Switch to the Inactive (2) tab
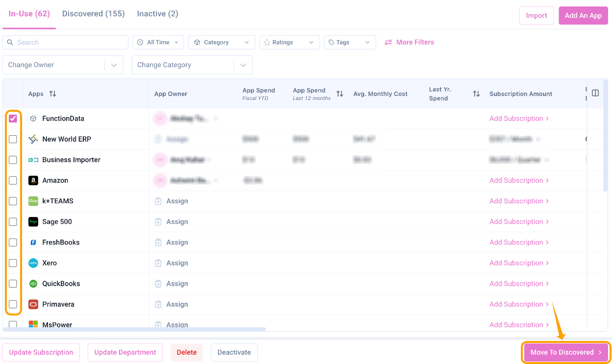 tap(158, 14)
